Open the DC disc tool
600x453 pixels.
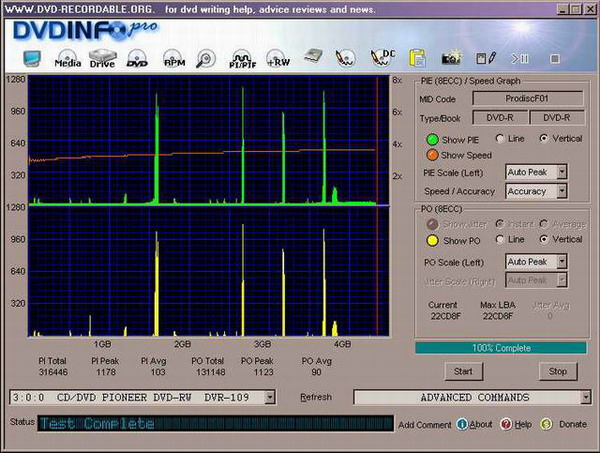point(382,59)
